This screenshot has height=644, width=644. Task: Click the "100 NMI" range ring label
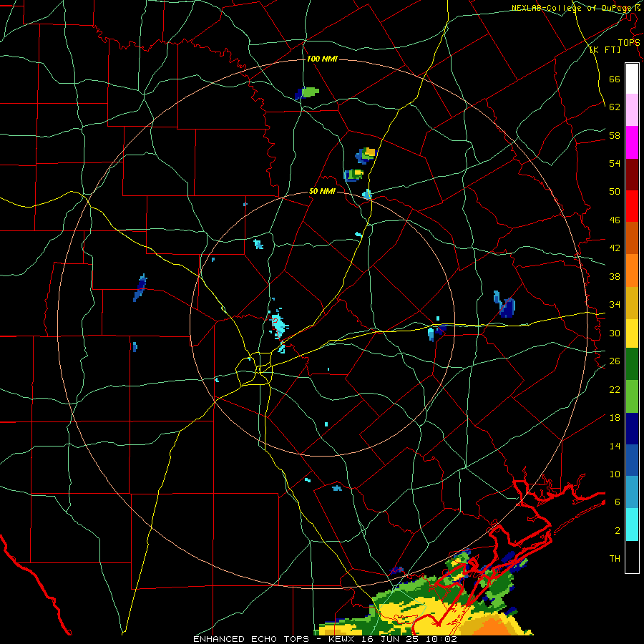(322, 59)
